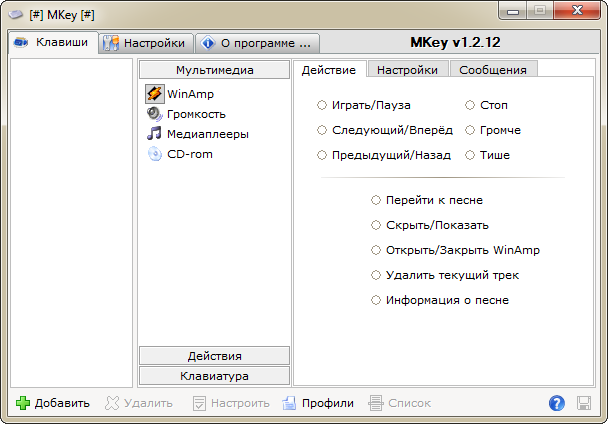This screenshot has height=424, width=608.
Task: Minimize the MKey window
Action: tap(513, 10)
